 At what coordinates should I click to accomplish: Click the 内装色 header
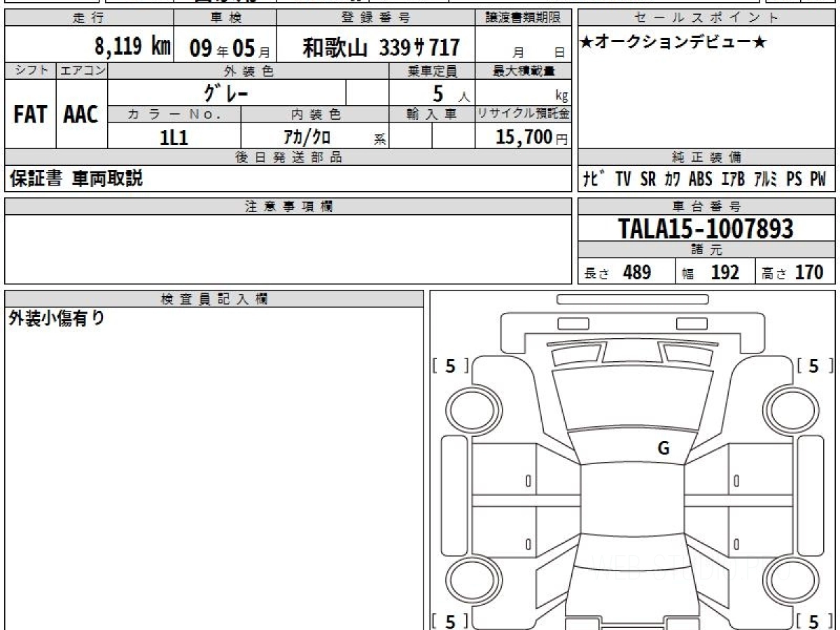pos(315,114)
